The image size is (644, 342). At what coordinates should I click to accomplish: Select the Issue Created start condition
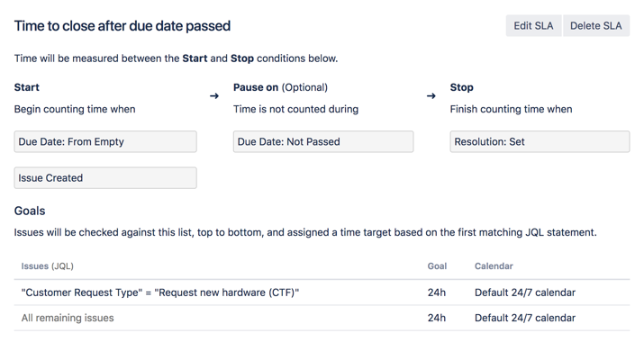click(x=105, y=178)
